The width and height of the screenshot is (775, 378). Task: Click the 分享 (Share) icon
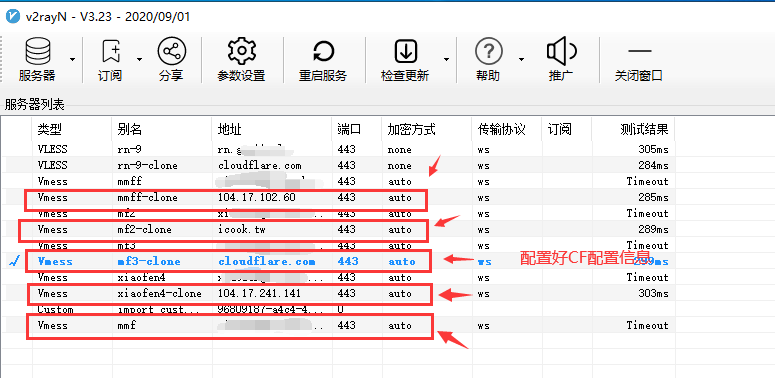coord(171,51)
